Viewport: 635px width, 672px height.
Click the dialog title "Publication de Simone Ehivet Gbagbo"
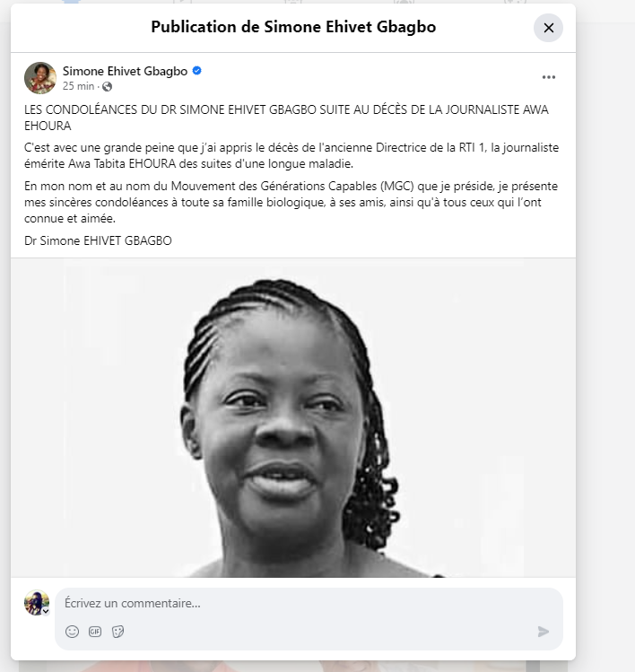[293, 27]
